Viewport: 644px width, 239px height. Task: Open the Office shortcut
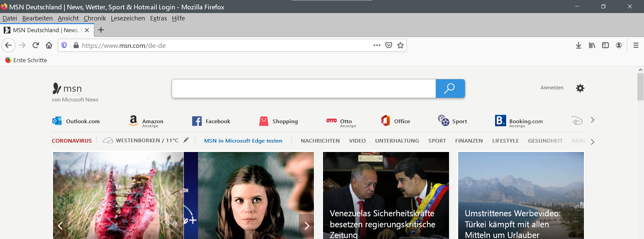[395, 121]
